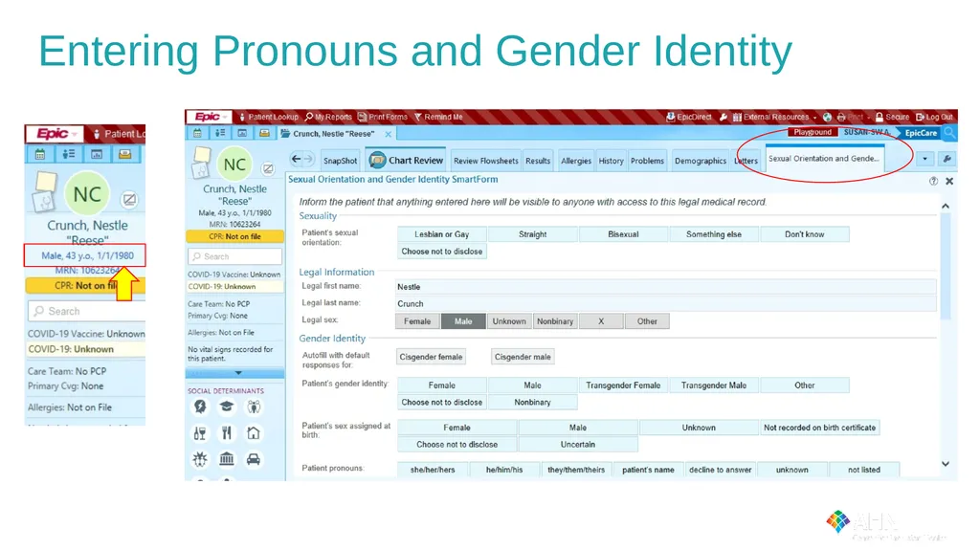Select Sexual Orientation and Gender tab
Image resolution: width=980 pixels, height=550 pixels.
(x=824, y=158)
